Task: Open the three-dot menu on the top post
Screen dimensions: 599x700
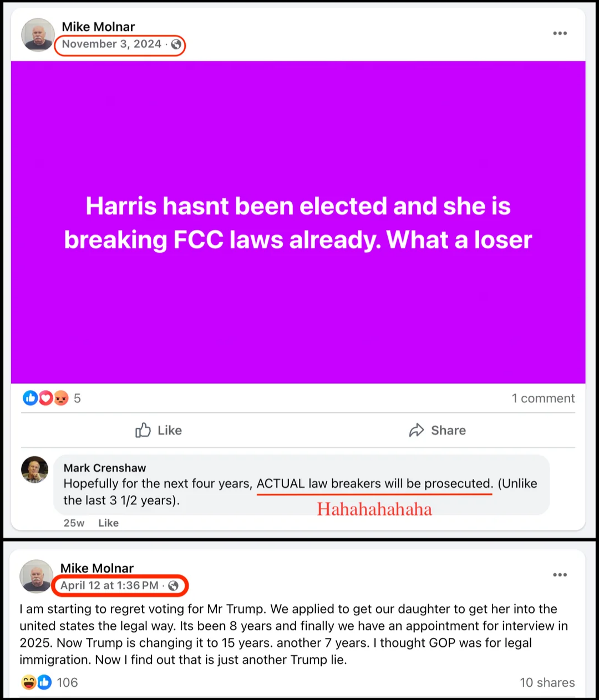Action: click(x=560, y=33)
